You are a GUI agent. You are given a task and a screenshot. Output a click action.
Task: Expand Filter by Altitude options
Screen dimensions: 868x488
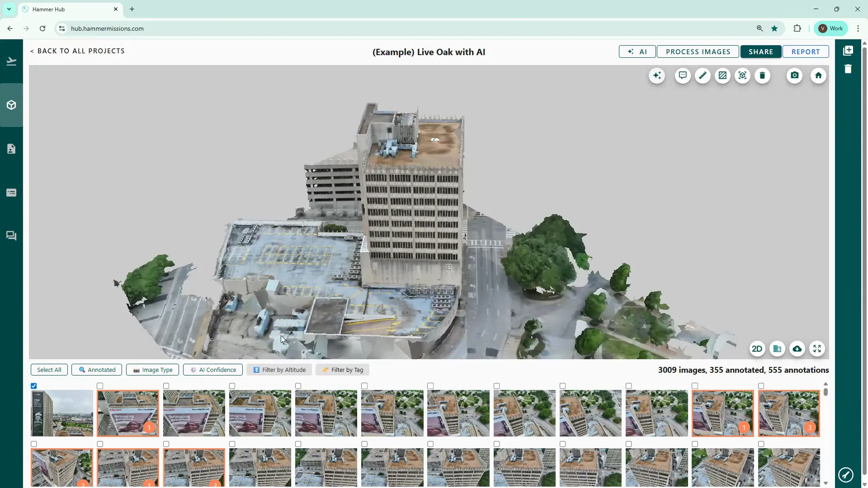(279, 370)
